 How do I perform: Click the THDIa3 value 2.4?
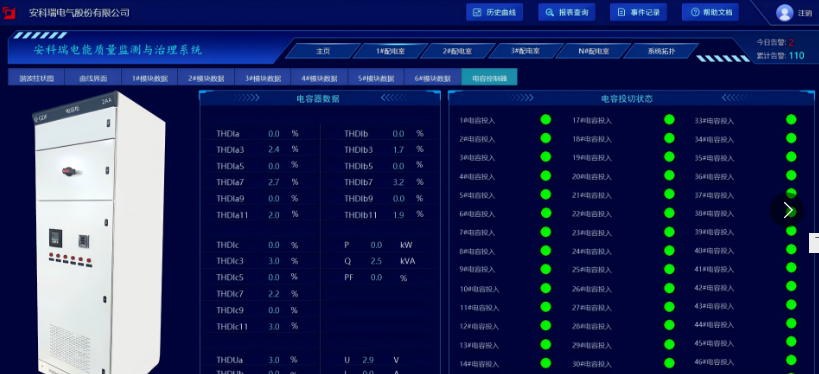274,150
